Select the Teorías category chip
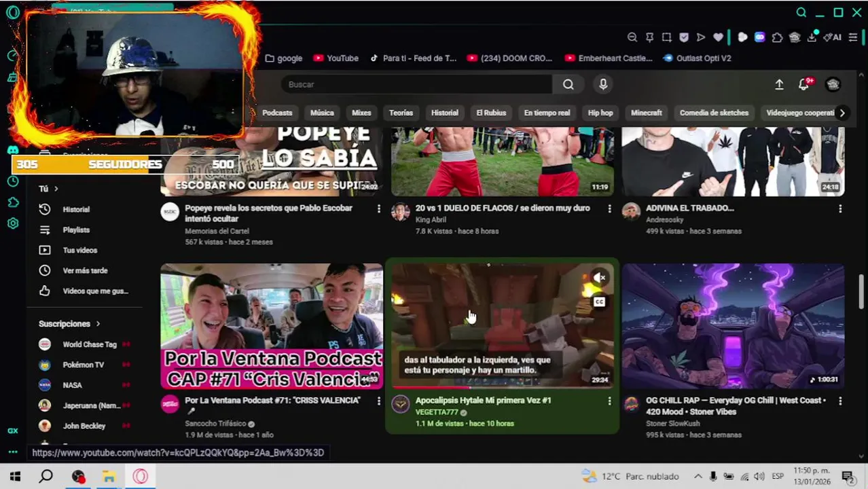 click(x=401, y=113)
